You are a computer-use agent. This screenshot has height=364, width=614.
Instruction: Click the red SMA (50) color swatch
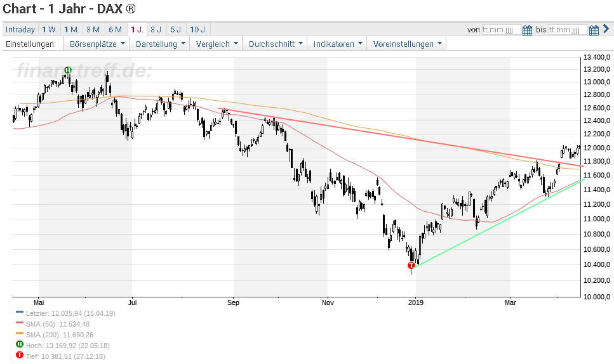20,323
